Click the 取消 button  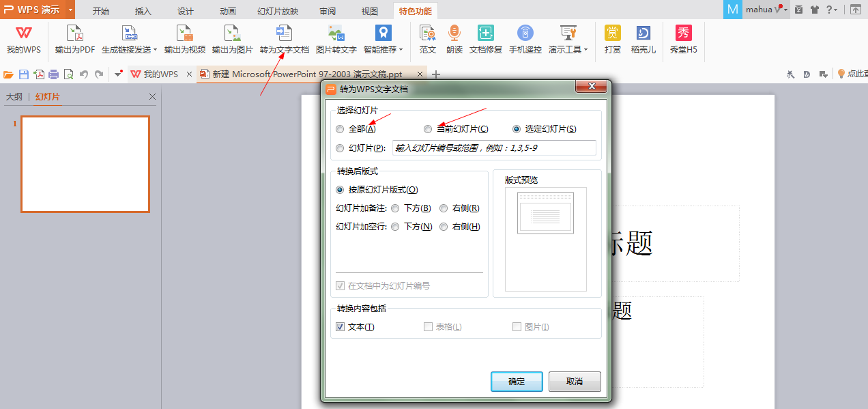coord(575,382)
